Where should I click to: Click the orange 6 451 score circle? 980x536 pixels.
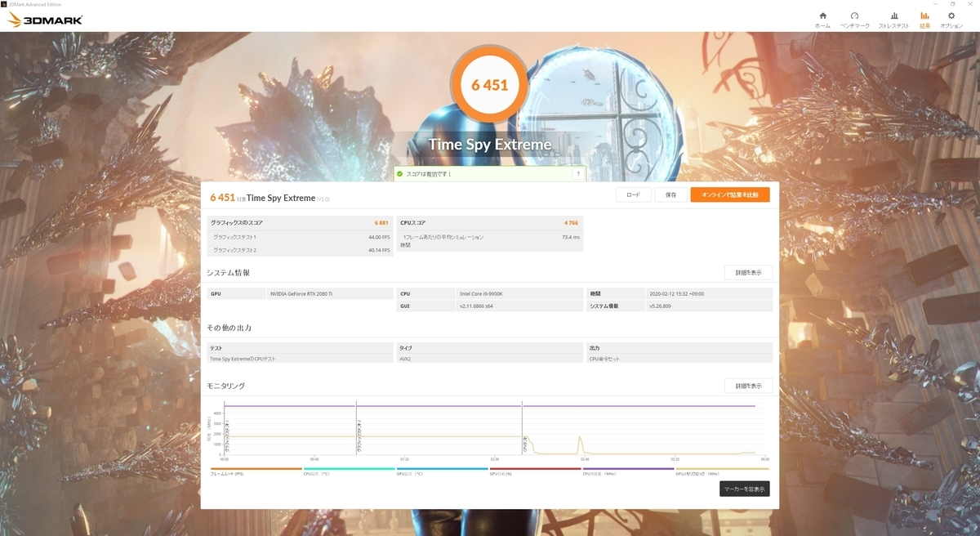(490, 84)
